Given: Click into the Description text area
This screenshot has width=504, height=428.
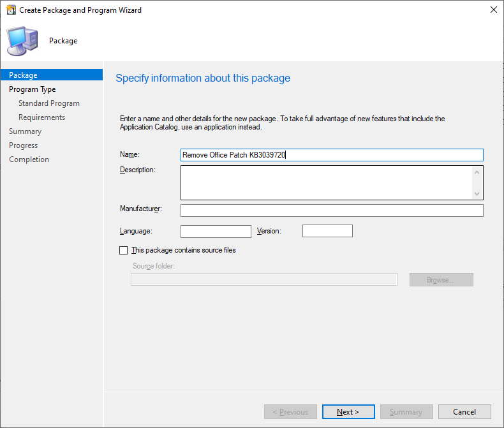Looking at the screenshot, I should tap(326, 182).
